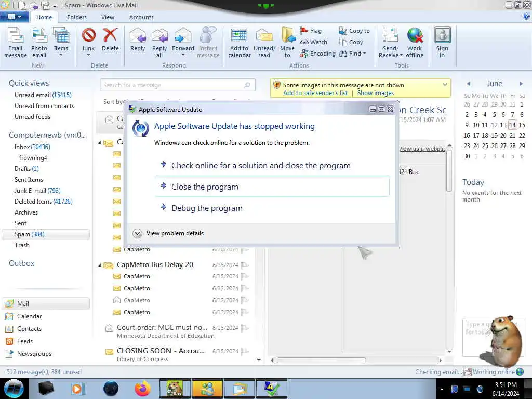The height and width of the screenshot is (399, 532).
Task: Open the Windows Start button
Action: [x=14, y=389]
